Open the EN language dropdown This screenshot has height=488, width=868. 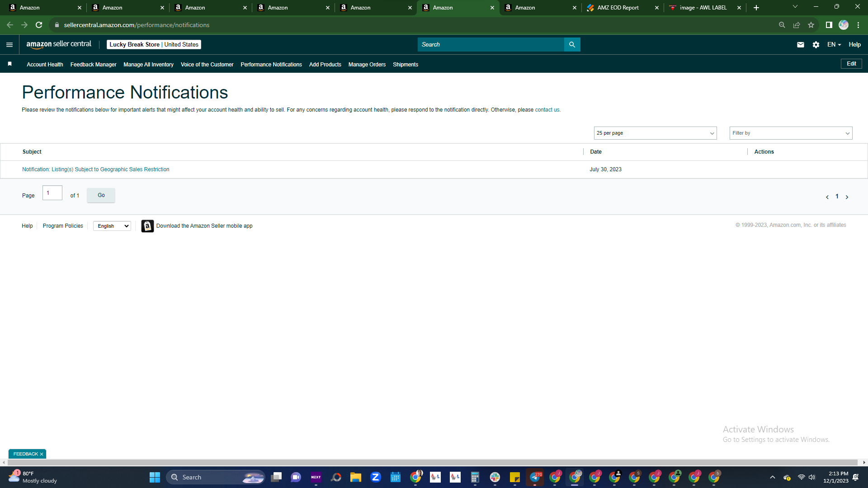(x=834, y=45)
